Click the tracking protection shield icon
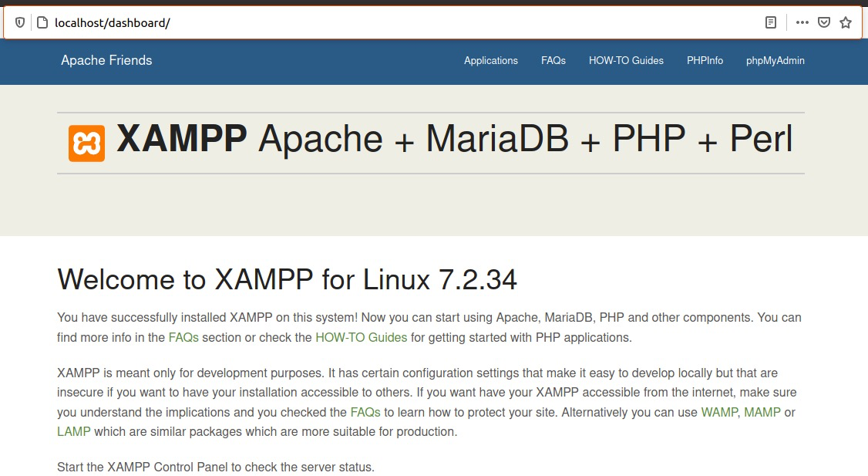The width and height of the screenshot is (868, 476). 20,22
